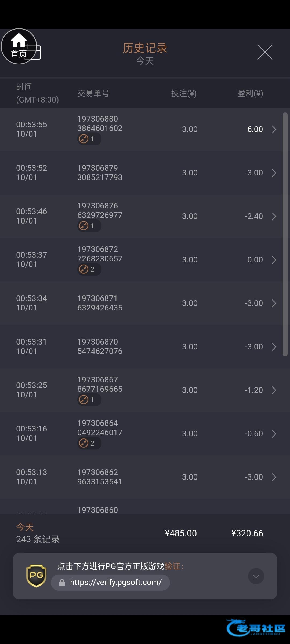The width and height of the screenshot is (290, 644).
Task: Open details arrow for 00:53:52 record
Action: 274,173
